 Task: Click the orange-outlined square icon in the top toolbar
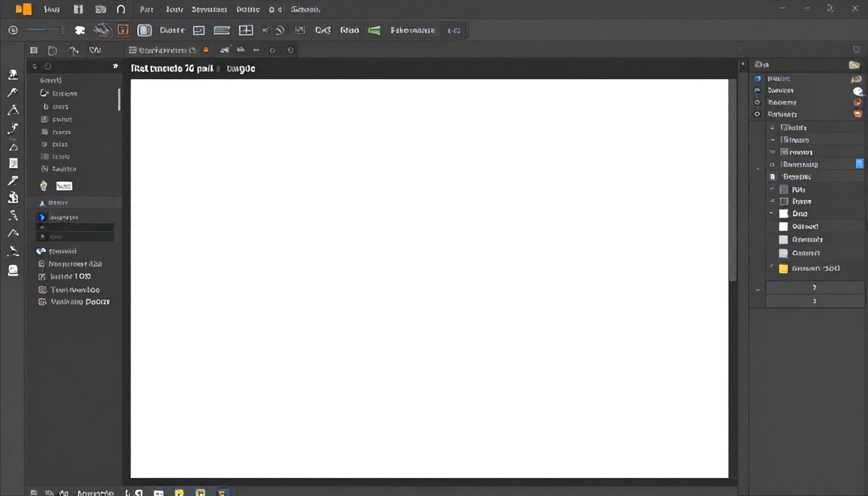click(x=123, y=30)
